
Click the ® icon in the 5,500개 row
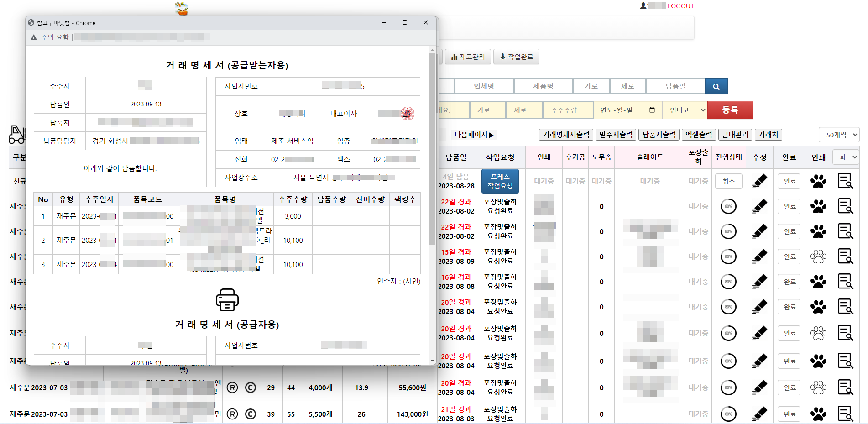[232, 414]
